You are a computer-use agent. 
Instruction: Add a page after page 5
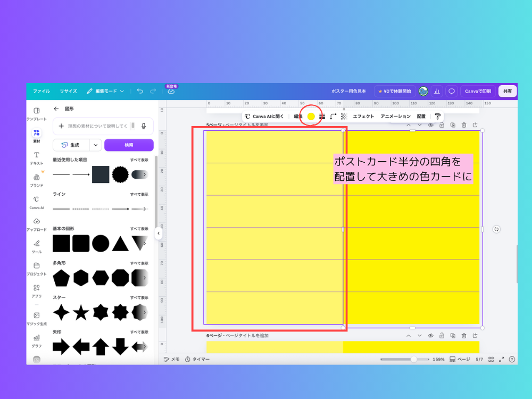(475, 125)
